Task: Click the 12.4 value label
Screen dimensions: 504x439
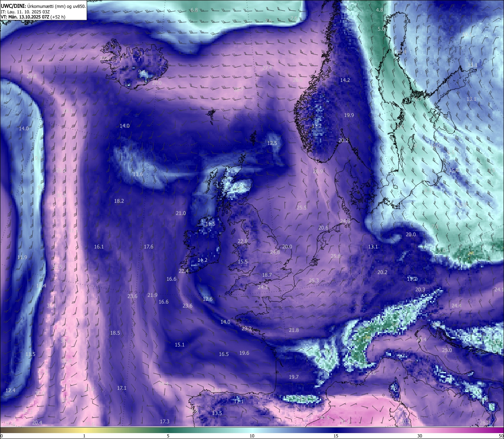Action: coord(10,390)
